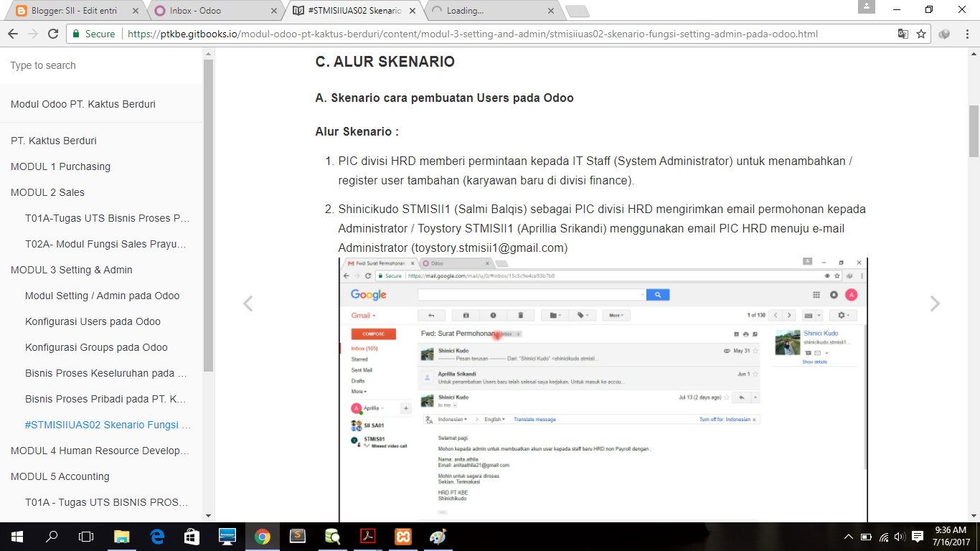The height and width of the screenshot is (551, 980).
Task: Show hidden system tray icons
Action: (849, 537)
